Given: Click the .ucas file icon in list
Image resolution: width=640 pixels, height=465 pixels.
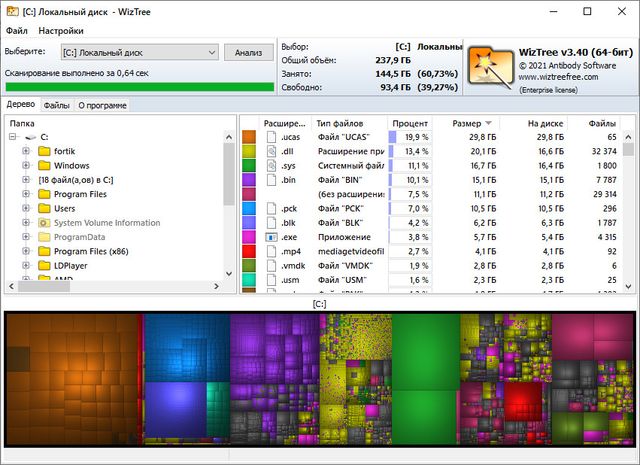Looking at the screenshot, I should point(271,136).
